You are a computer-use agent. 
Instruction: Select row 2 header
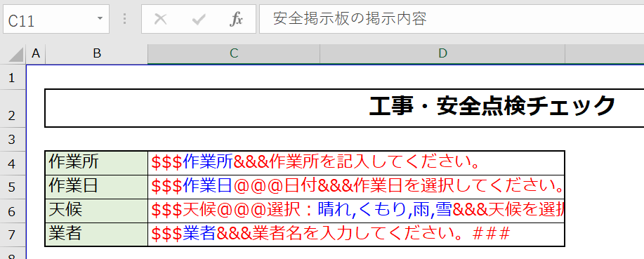[13, 108]
